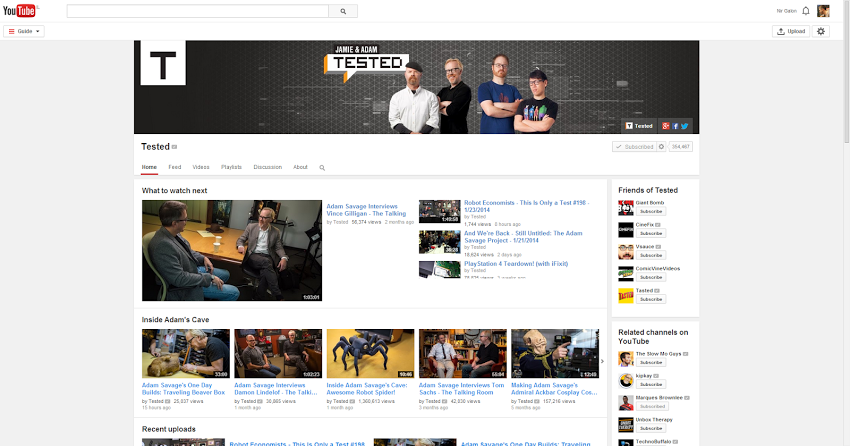This screenshot has height=446, width=850.
Task: Click ComicVineVideos channel avatar
Action: (626, 274)
